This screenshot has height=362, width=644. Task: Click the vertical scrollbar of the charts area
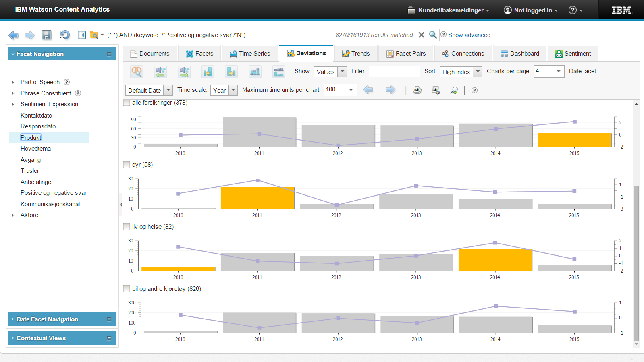[x=636, y=263]
